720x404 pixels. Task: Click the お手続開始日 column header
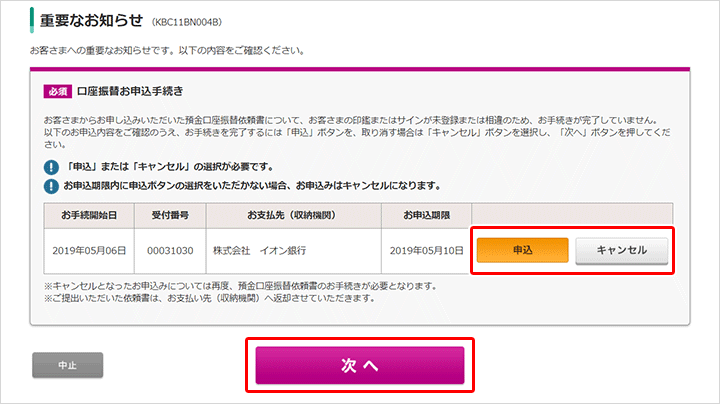[88, 214]
